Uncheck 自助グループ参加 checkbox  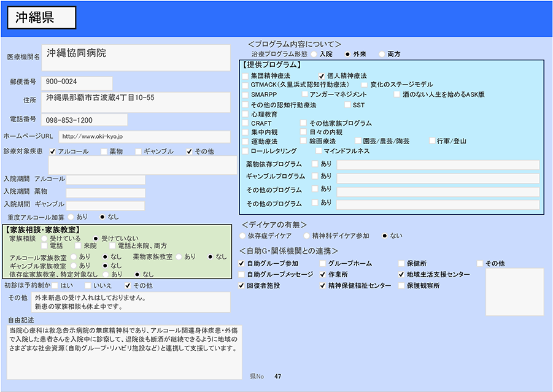click(242, 264)
